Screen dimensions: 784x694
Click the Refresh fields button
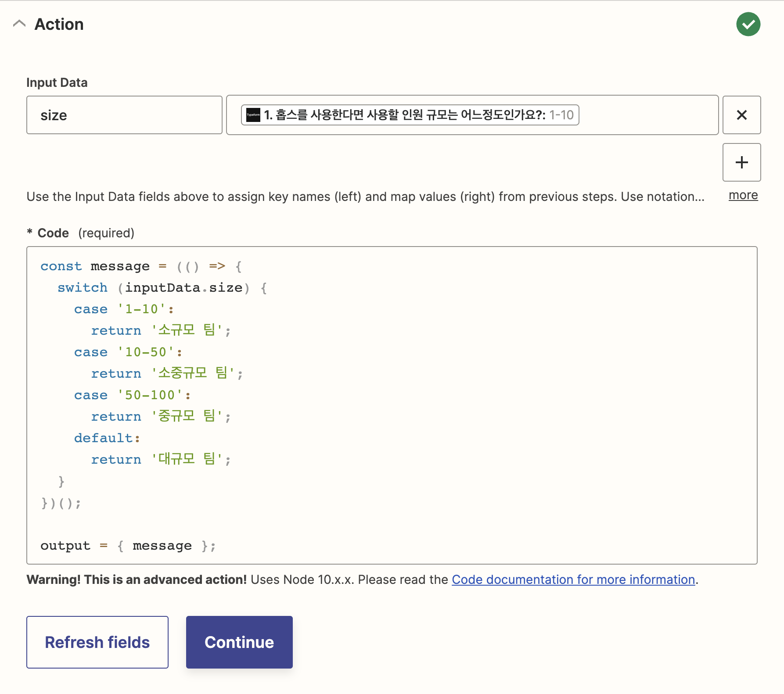tap(97, 642)
